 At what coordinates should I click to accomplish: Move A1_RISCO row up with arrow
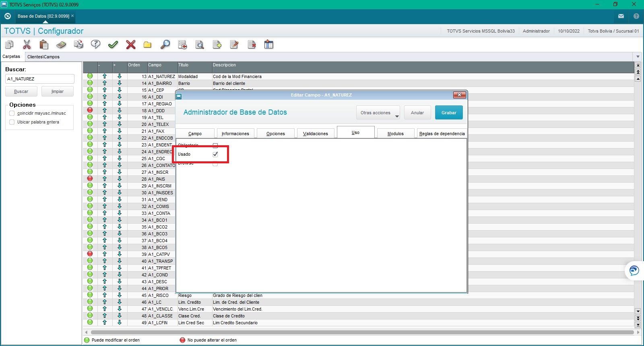click(x=105, y=295)
